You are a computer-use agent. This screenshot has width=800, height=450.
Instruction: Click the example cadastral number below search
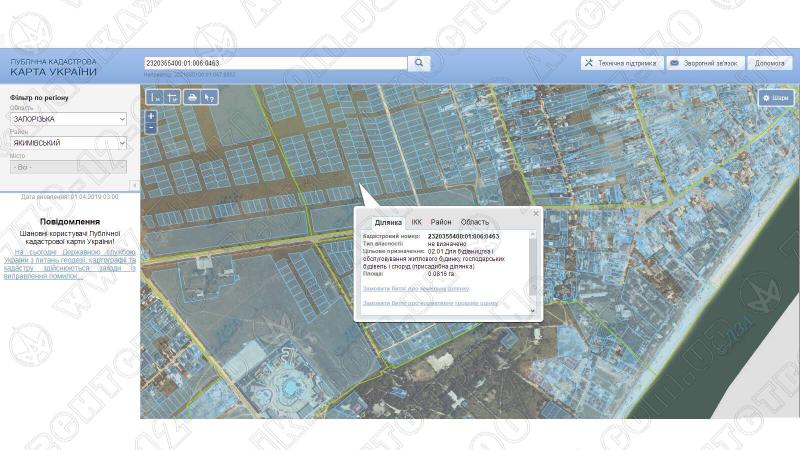pos(205,74)
